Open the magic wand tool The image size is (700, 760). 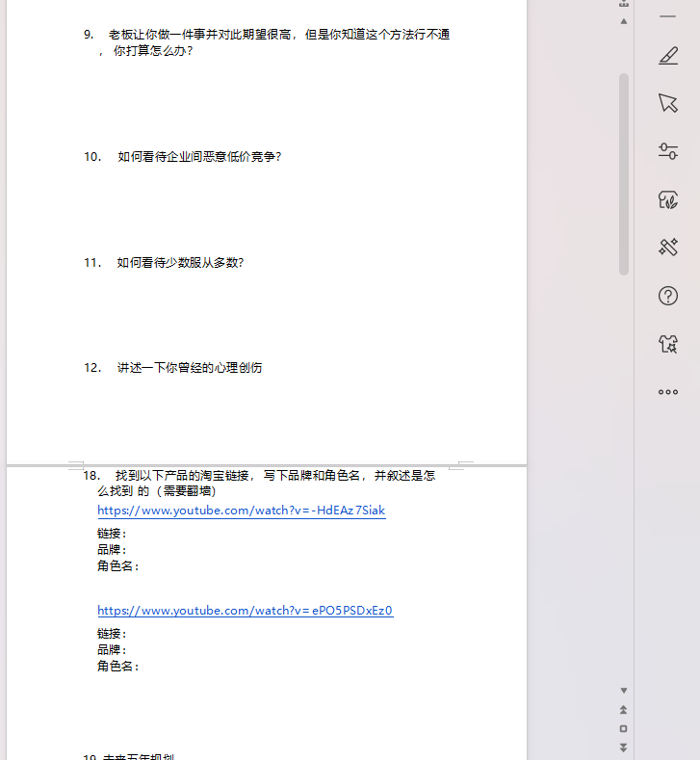coord(667,248)
